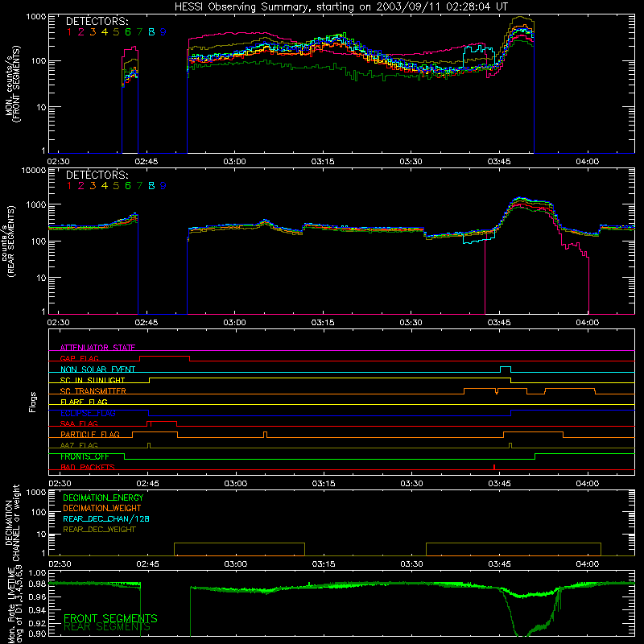Click 03:30 tick under decimation plot
The image size is (644, 644).
(x=411, y=564)
